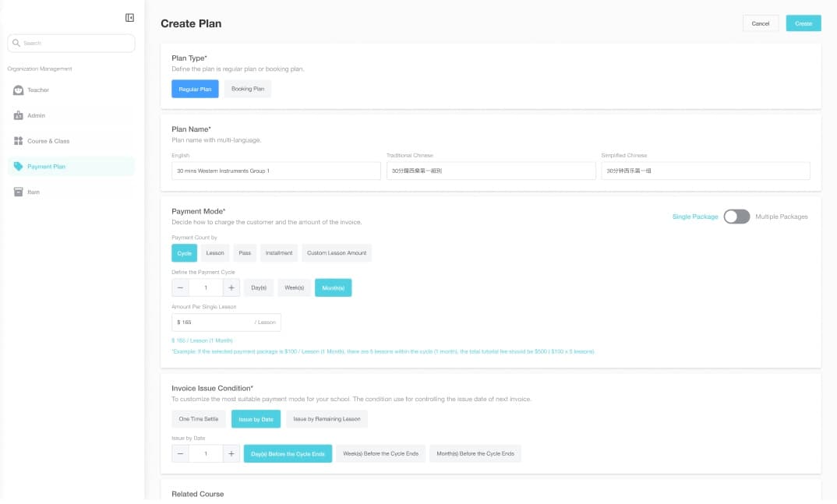Select Issue by Remaining Lesson
Viewport: 837px width, 504px height.
point(327,418)
